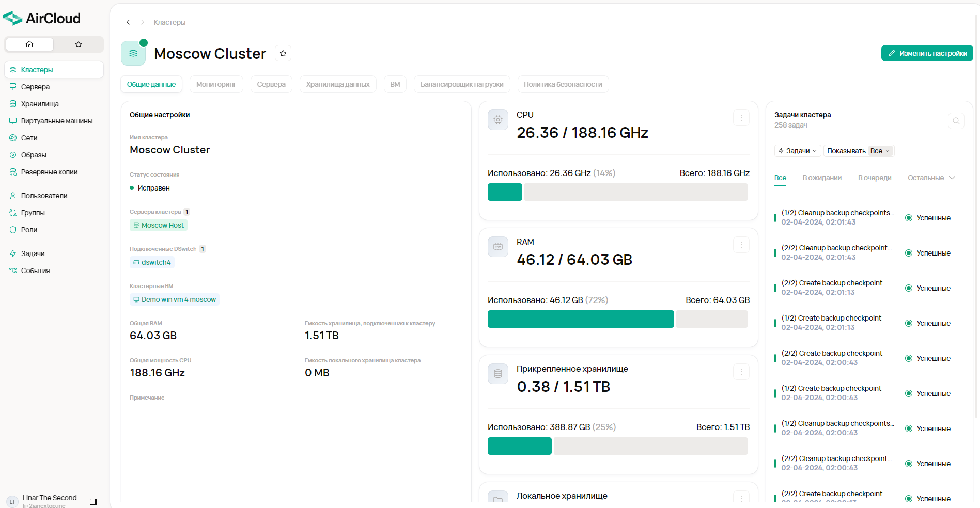Image resolution: width=980 pixels, height=508 pixels.
Task: Expand the 'Задачи' dropdown
Action: [x=797, y=151]
